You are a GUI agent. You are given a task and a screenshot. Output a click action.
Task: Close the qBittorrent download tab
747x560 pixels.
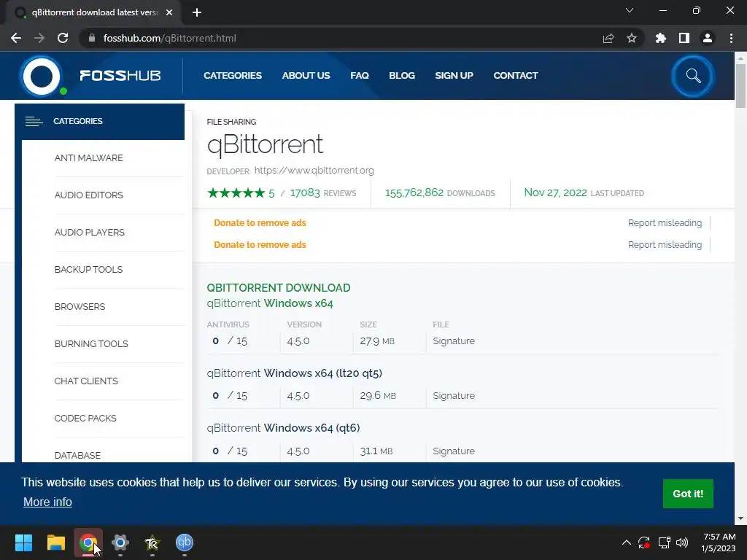(169, 12)
